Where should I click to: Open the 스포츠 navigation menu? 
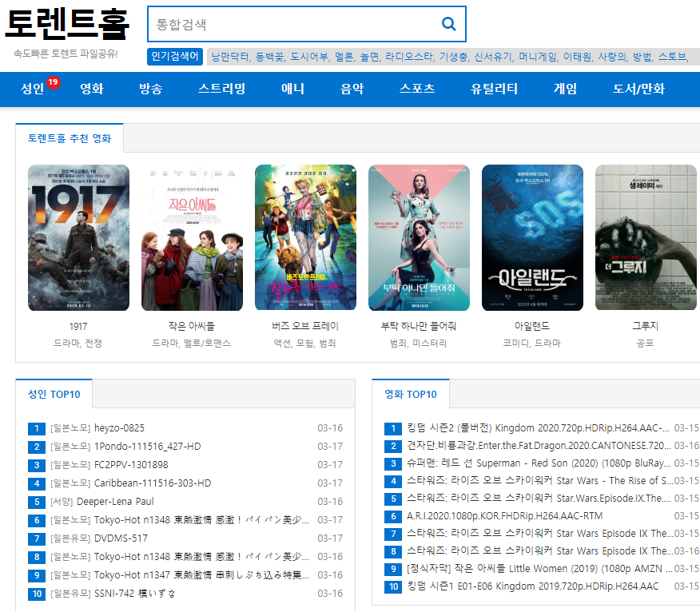417,89
